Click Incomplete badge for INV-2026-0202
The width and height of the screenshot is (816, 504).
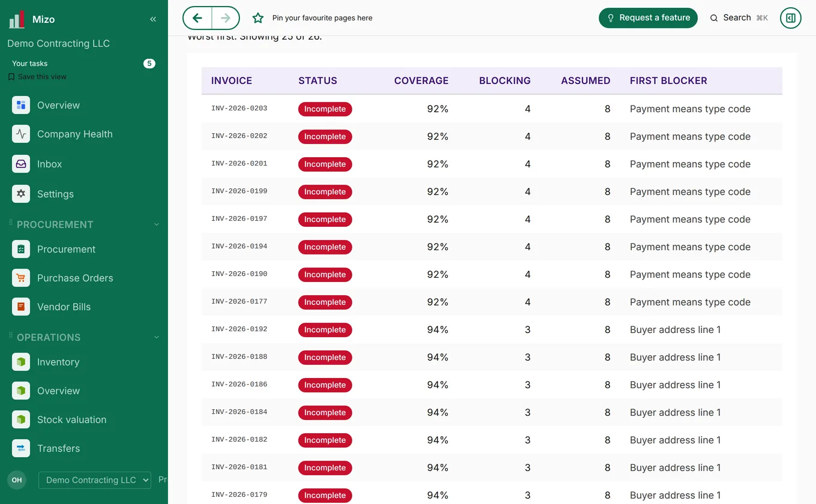325,136
